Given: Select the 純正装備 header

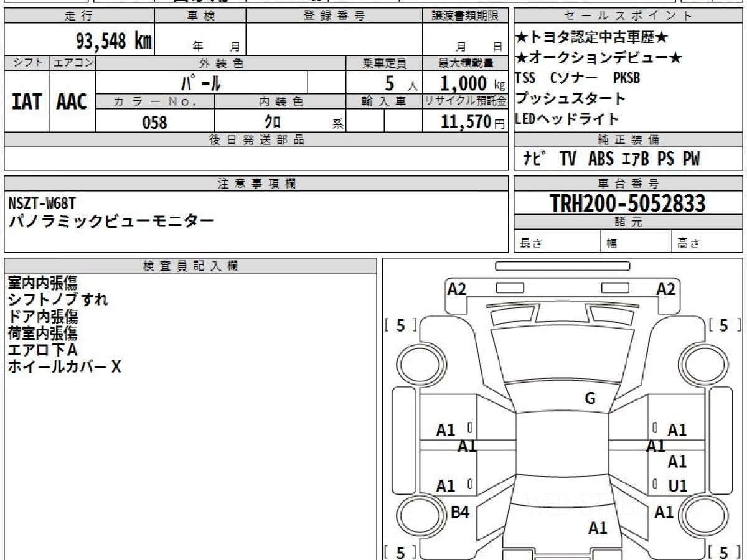Looking at the screenshot, I should 628,139.
